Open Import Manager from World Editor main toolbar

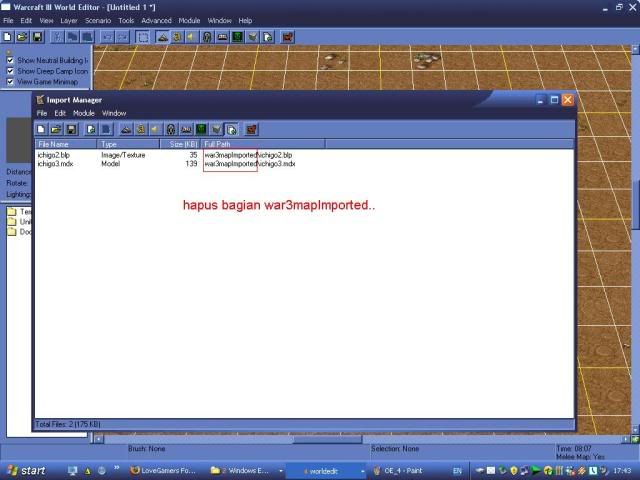coord(268,37)
